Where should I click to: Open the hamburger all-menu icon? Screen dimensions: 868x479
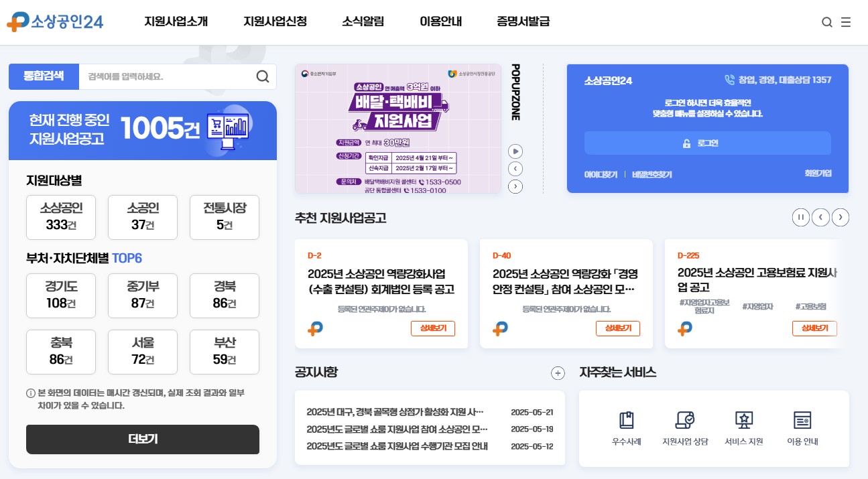click(846, 22)
